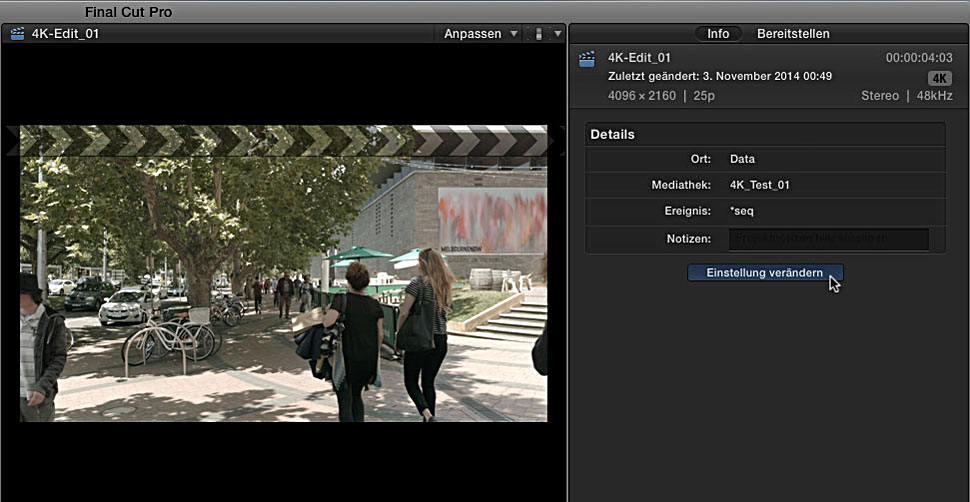The height and width of the screenshot is (502, 970).
Task: Click the Ereignis value *seq
Action: click(x=742, y=212)
